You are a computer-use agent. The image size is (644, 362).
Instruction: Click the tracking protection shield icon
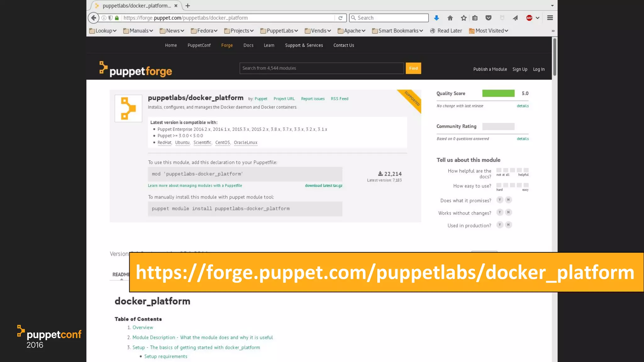tap(110, 18)
